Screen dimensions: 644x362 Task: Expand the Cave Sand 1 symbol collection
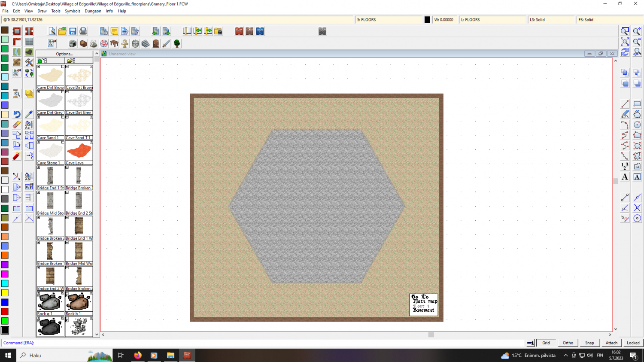(38, 117)
